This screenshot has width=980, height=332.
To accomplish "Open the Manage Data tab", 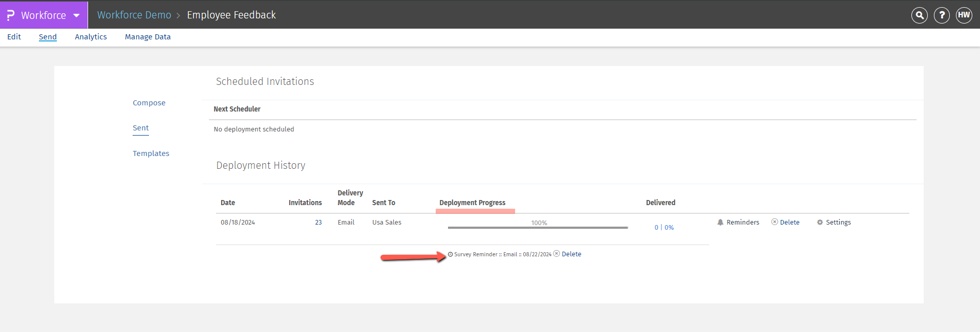I will pyautogui.click(x=147, y=37).
